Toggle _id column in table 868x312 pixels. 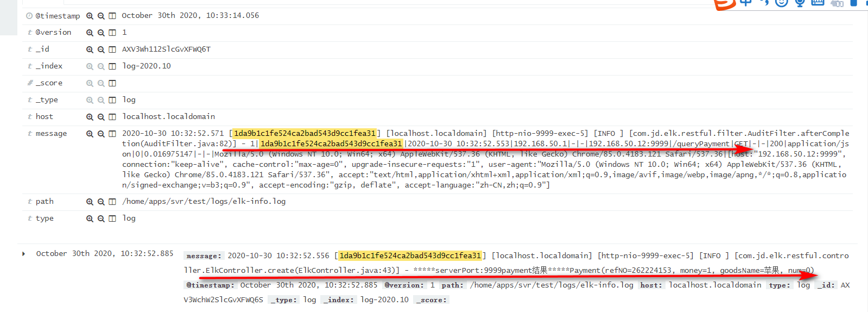(x=112, y=49)
